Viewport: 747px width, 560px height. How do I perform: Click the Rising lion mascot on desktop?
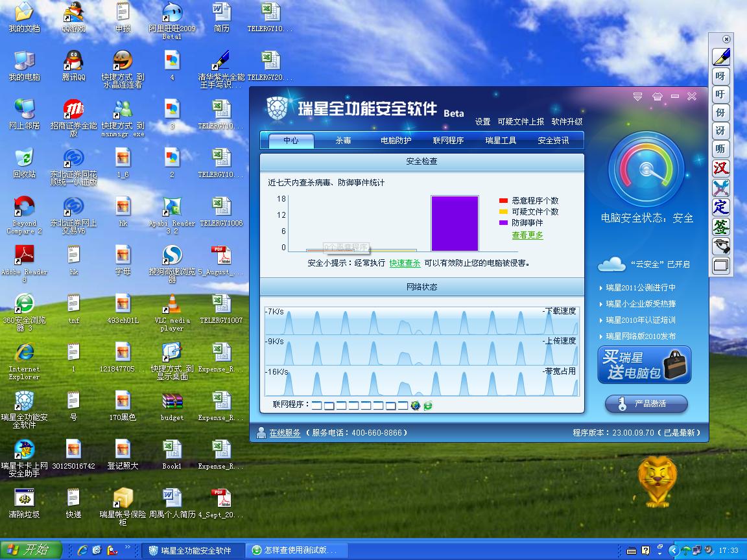[658, 481]
